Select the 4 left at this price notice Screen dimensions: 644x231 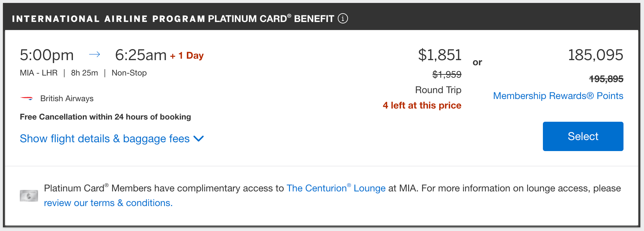(422, 105)
